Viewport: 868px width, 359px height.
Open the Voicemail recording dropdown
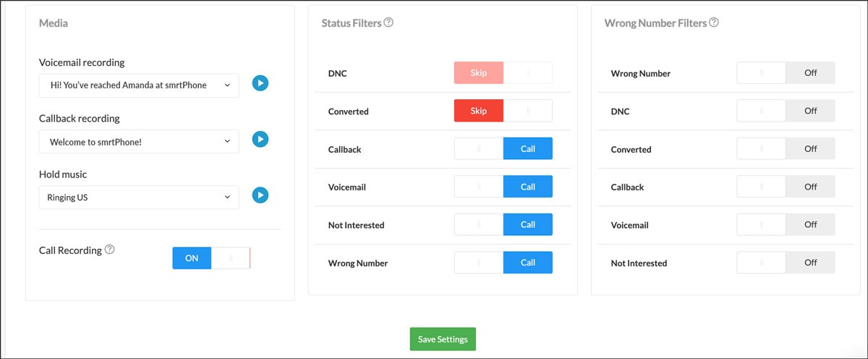click(x=139, y=85)
